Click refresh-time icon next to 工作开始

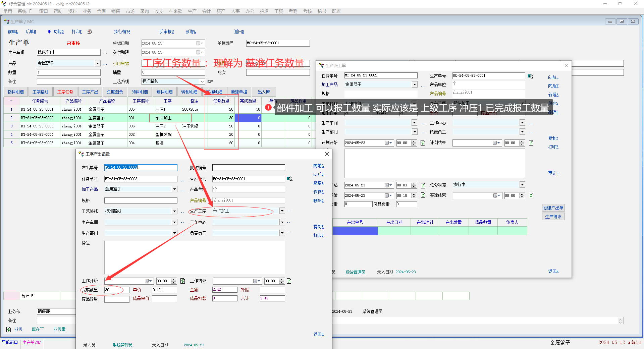pyautogui.click(x=183, y=281)
